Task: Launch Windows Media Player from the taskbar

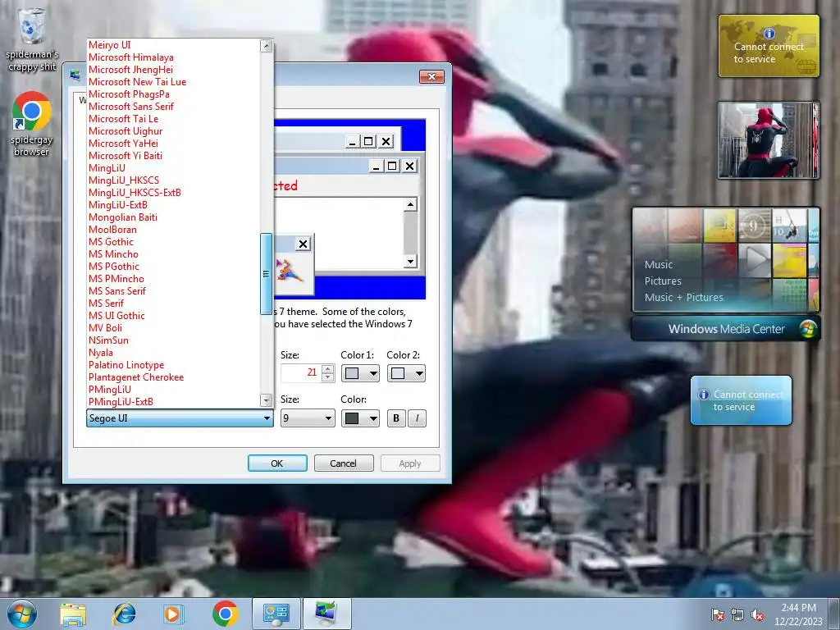Action: point(173,614)
